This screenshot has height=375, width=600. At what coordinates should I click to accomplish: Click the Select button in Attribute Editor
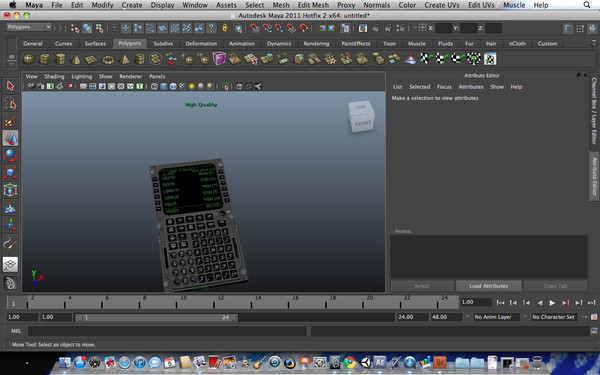pyautogui.click(x=422, y=286)
